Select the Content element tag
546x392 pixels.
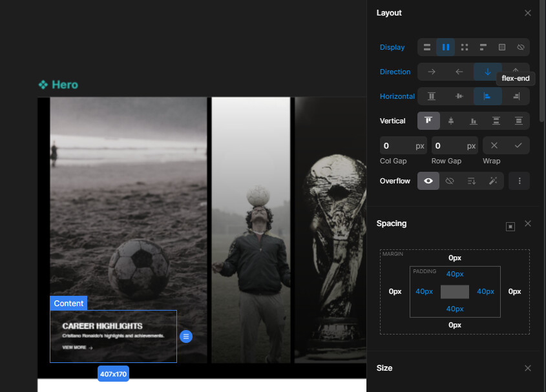[68, 304]
